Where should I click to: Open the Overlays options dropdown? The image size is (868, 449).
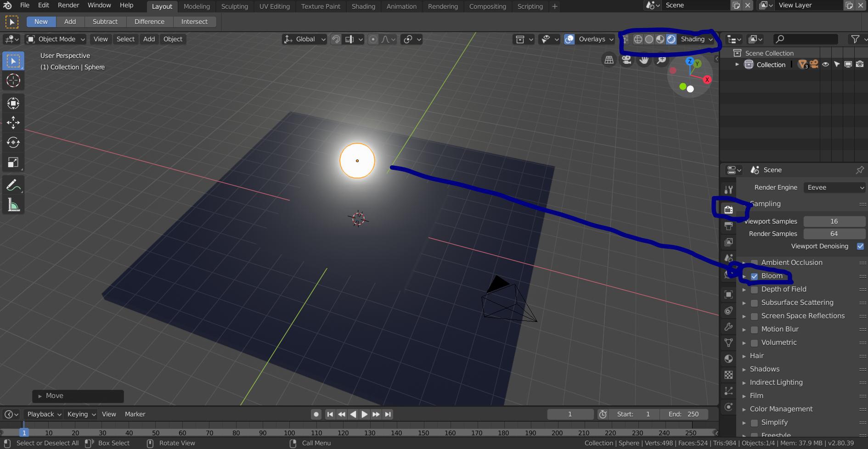click(595, 39)
